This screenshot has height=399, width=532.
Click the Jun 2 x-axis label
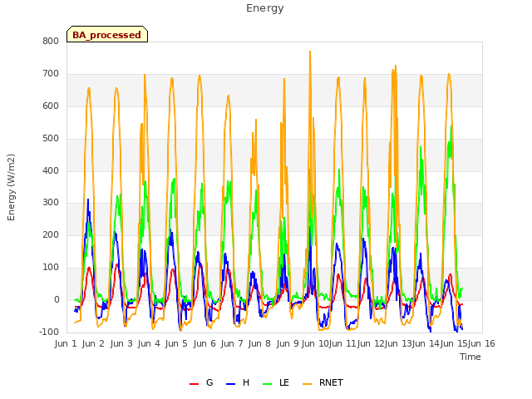pos(93,343)
